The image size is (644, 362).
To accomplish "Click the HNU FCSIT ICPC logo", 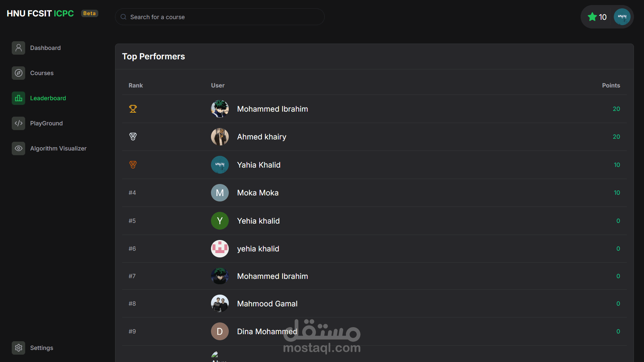I will 40,13.
